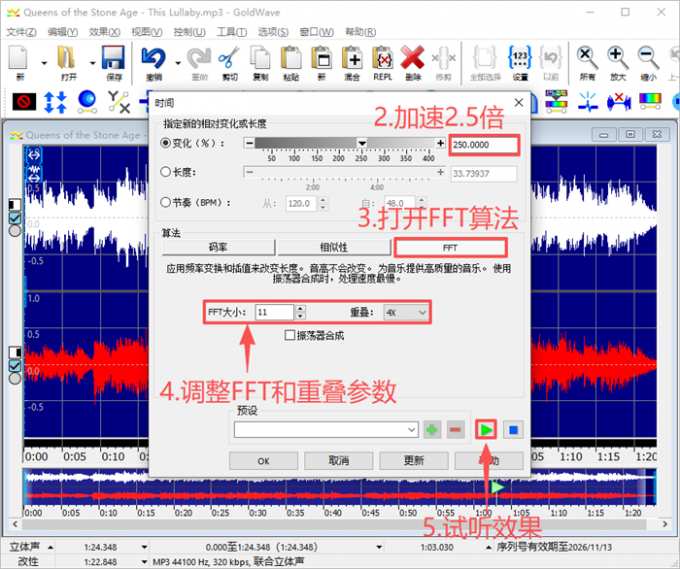Open the 效果 menu

104,32
